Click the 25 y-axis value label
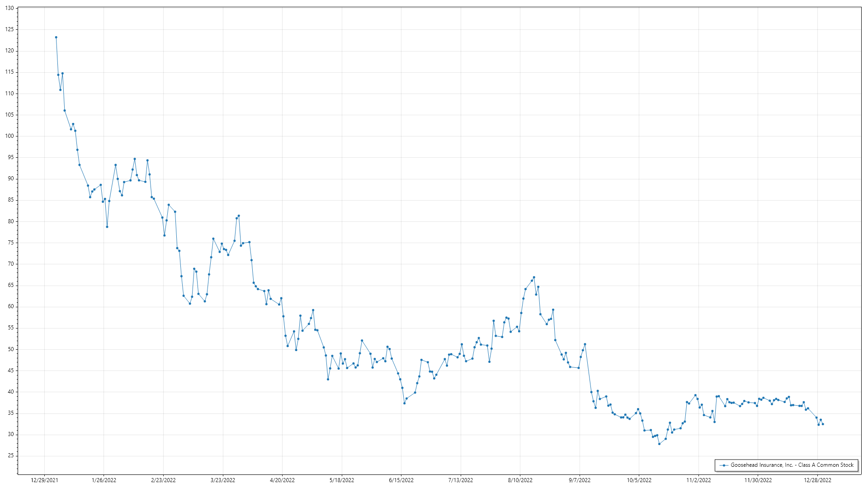 (11, 455)
